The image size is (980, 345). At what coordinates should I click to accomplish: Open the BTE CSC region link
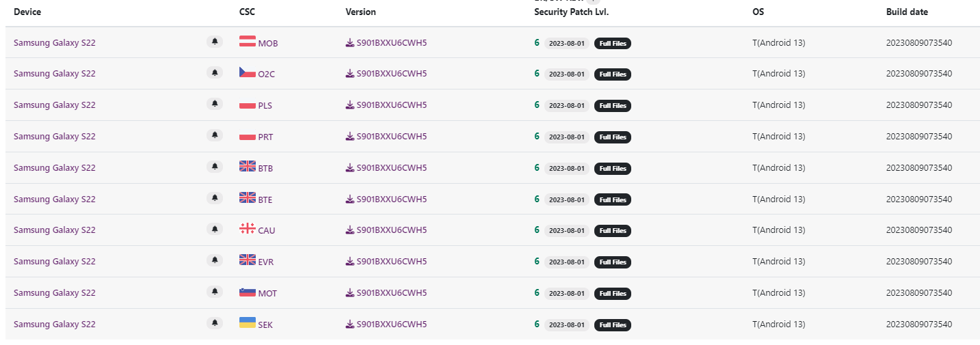[x=265, y=199]
